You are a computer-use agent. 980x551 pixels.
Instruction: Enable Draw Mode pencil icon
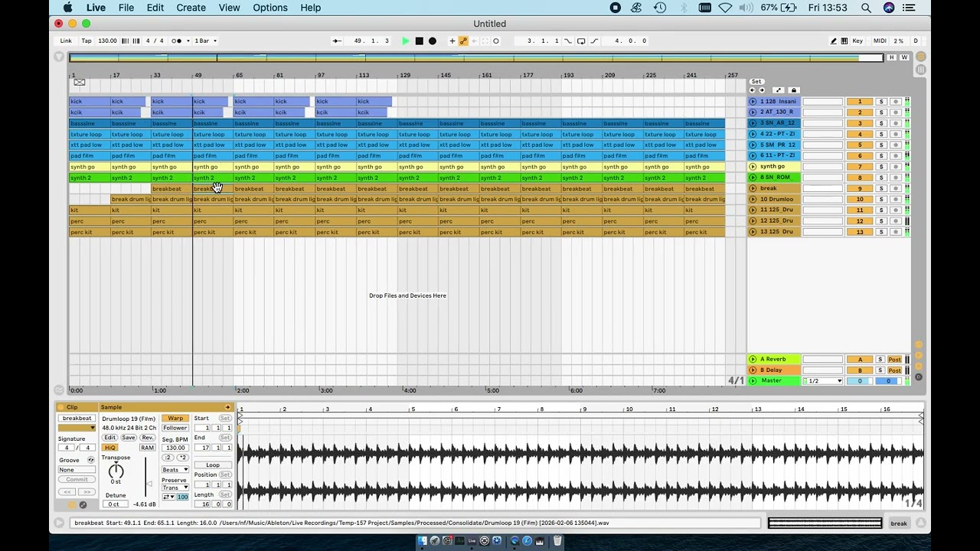[x=834, y=41]
